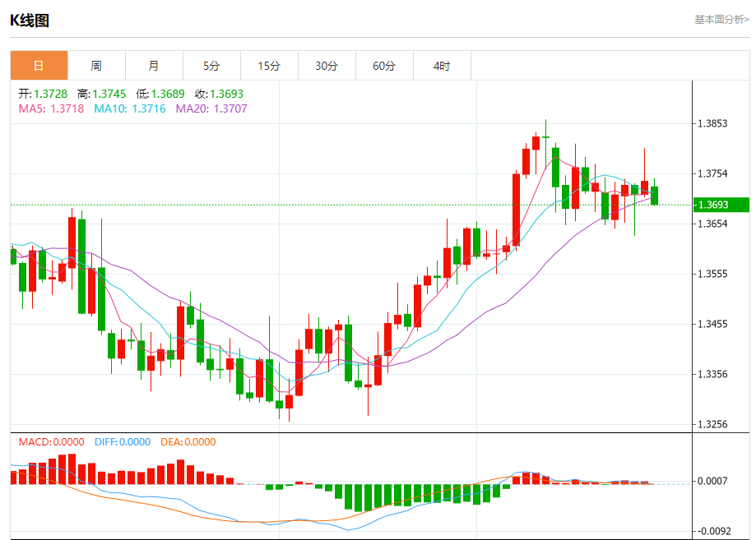Click the DEA:0.0000 indicator label

pyautogui.click(x=188, y=441)
